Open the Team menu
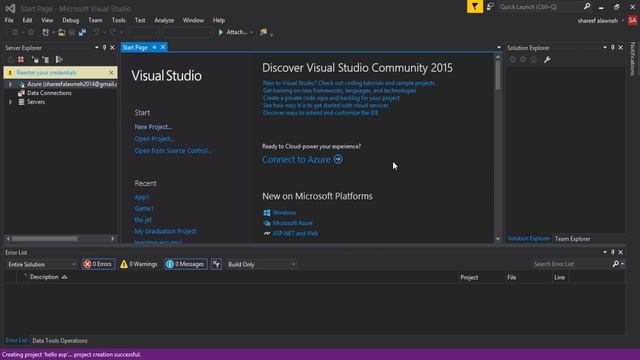The width and height of the screenshot is (640, 360). pos(95,20)
